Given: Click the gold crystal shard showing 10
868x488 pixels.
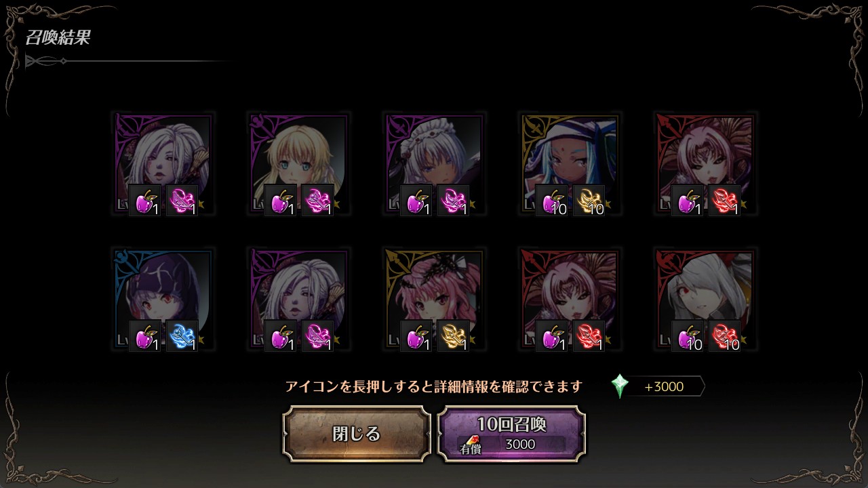Looking at the screenshot, I should point(589,201).
